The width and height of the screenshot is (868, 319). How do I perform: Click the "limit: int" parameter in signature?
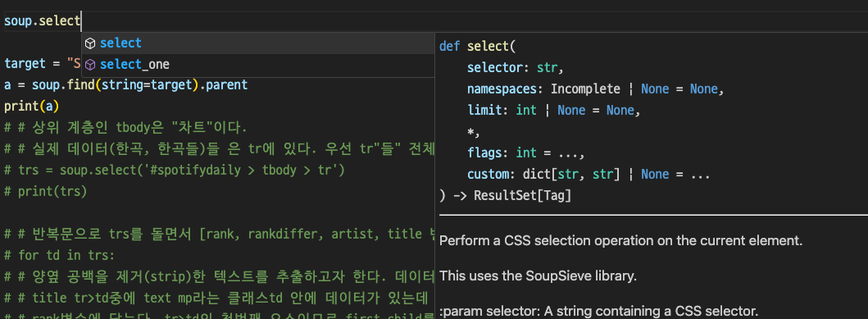502,110
